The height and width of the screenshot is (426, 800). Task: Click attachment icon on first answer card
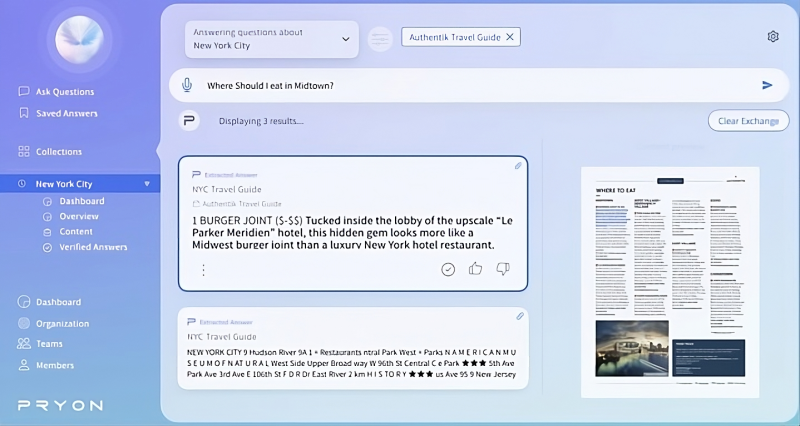click(x=518, y=166)
